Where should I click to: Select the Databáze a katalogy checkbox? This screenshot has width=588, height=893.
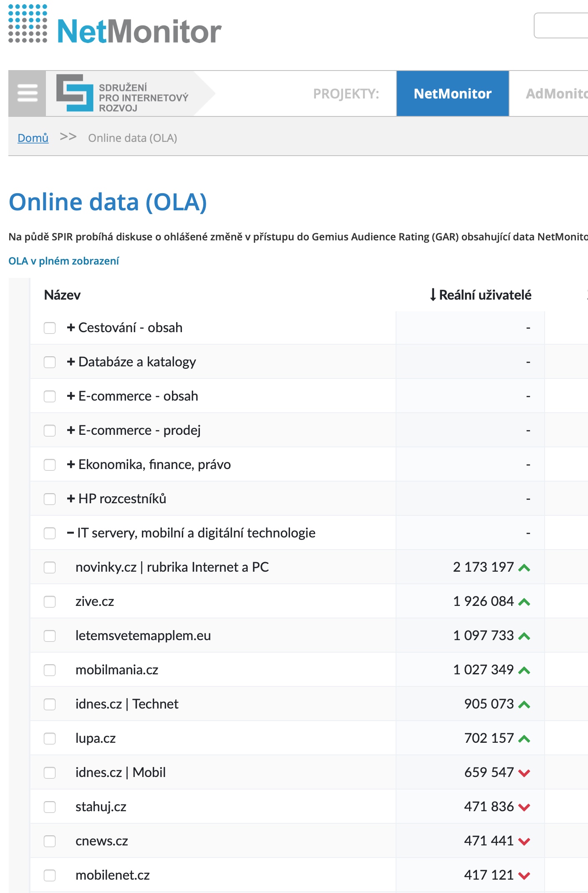[50, 362]
